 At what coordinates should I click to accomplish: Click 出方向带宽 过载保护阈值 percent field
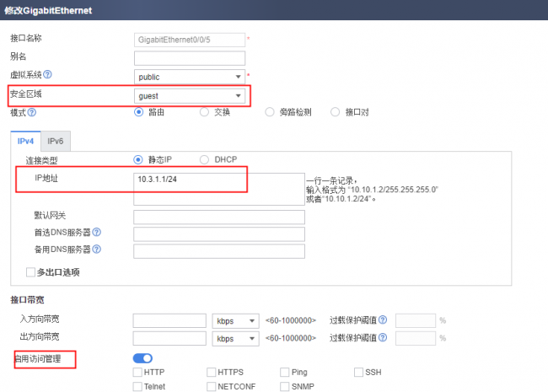pos(416,338)
